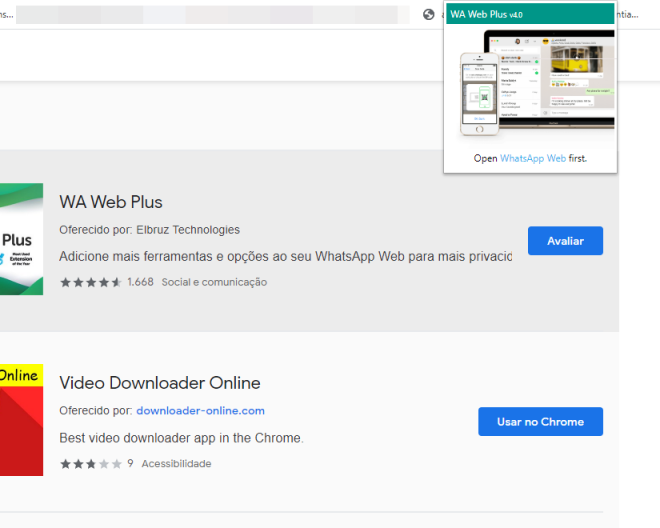Click Usar no Chrome for Video Downloader Online
The width and height of the screenshot is (660, 528).
[x=540, y=421]
